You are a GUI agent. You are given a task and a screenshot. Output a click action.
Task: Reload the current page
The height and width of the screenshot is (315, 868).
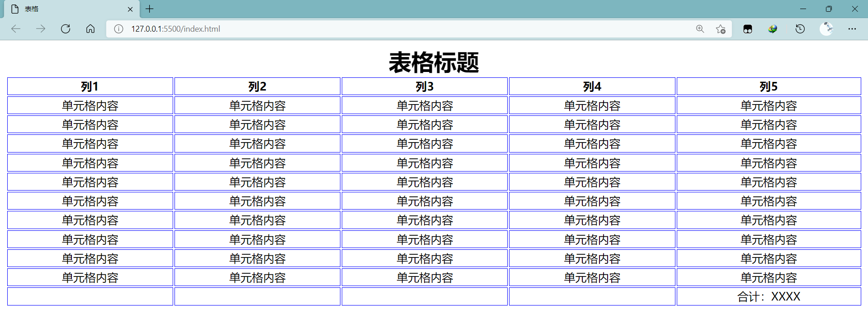tap(66, 29)
